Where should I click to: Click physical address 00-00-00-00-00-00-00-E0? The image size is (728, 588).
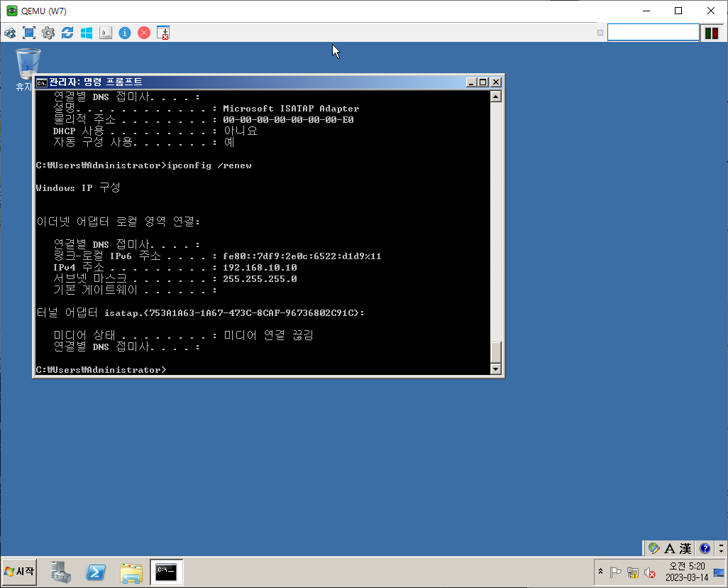coord(288,120)
